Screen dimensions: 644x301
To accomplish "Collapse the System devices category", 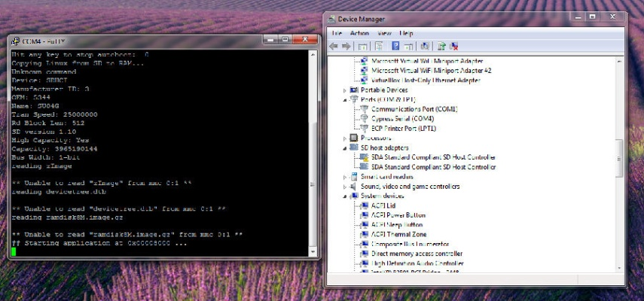I will [x=345, y=196].
